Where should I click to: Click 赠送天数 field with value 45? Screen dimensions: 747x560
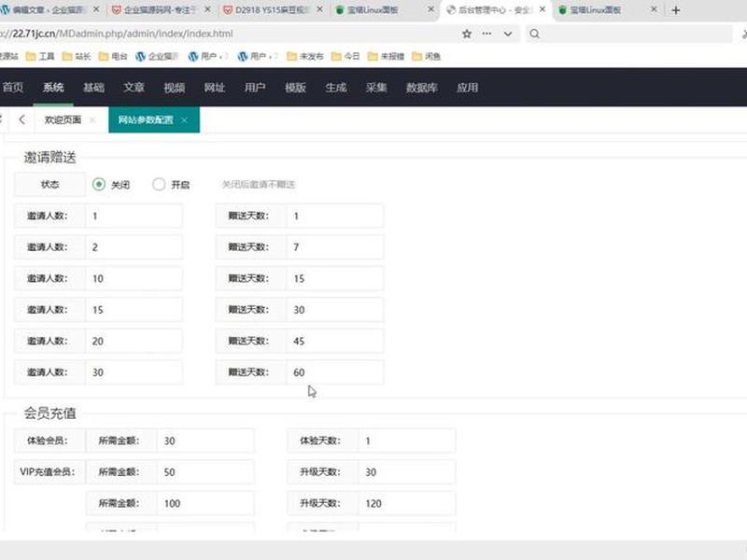click(x=335, y=341)
